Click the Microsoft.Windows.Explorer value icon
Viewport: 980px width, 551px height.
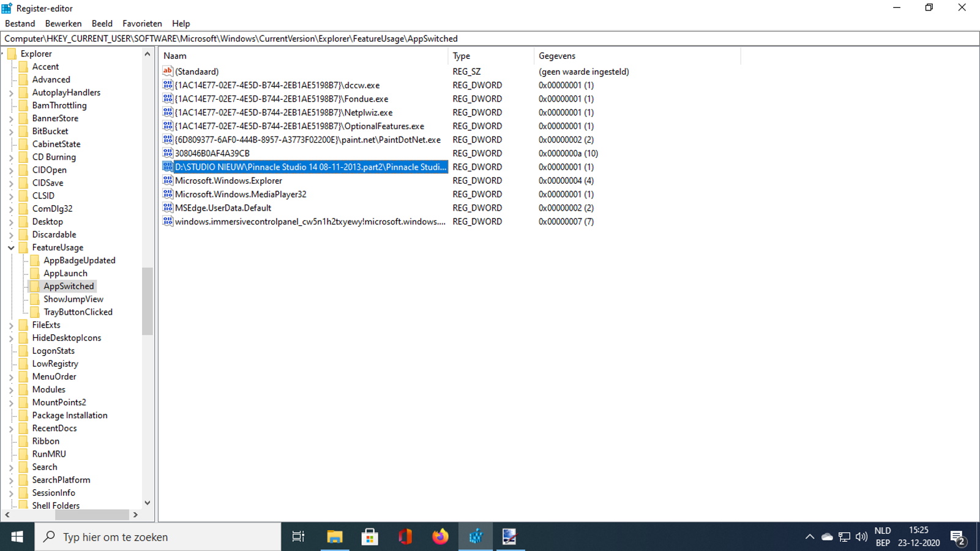(168, 180)
